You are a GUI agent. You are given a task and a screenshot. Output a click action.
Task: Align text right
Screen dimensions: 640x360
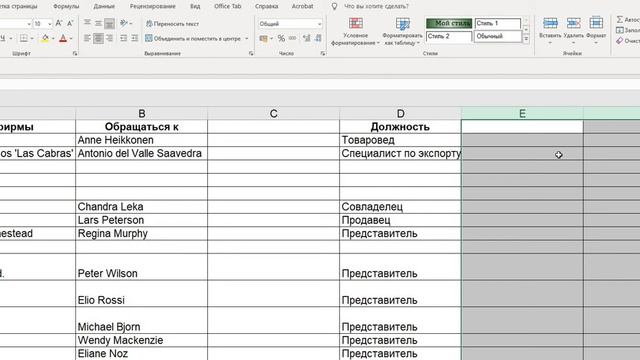[109, 39]
